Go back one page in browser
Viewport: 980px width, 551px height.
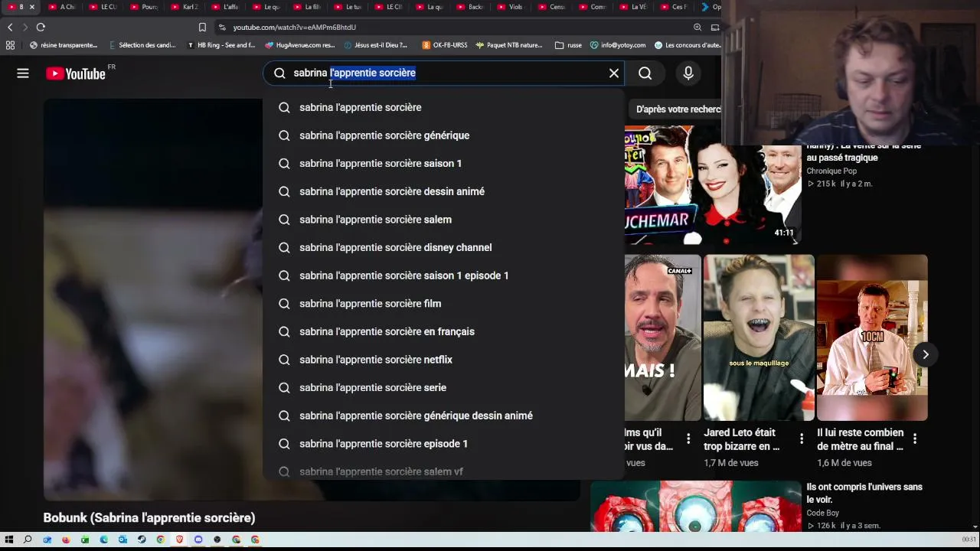[x=10, y=28]
